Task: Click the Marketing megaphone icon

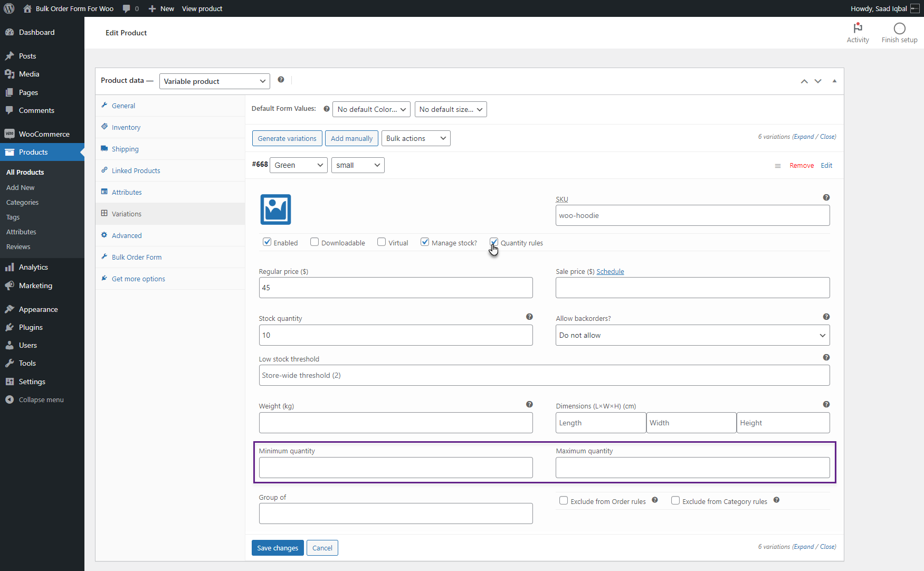Action: click(9, 285)
